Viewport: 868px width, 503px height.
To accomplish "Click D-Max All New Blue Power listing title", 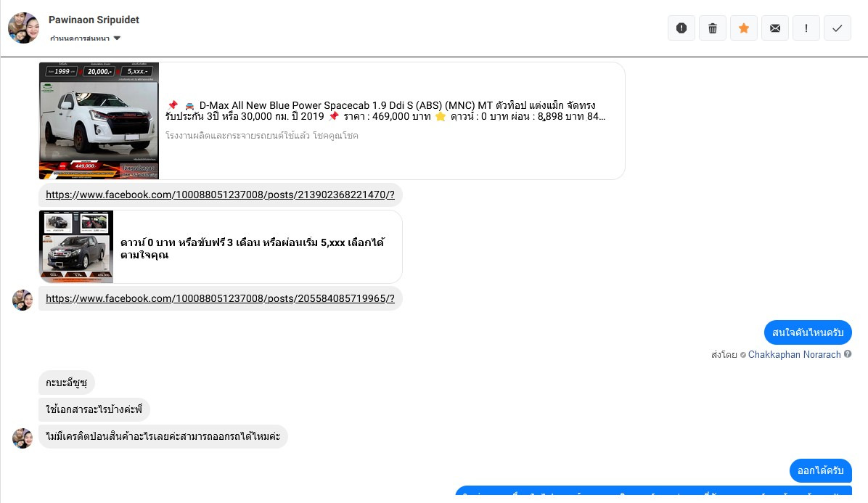I will [385, 110].
